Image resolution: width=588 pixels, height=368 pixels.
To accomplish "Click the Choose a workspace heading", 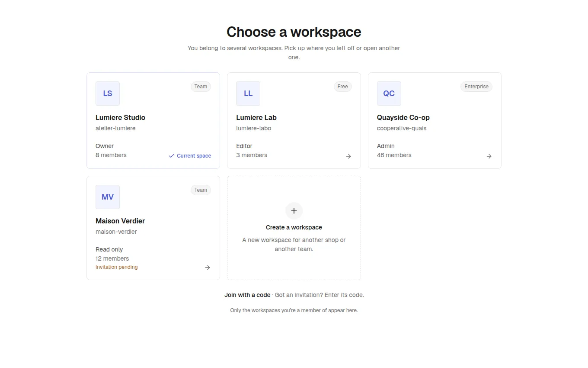I will [x=294, y=32].
